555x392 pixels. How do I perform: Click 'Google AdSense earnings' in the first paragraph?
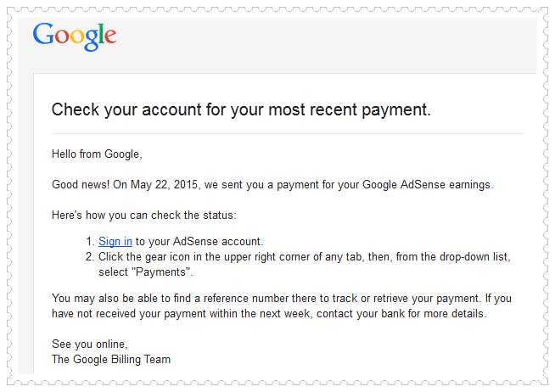(x=427, y=185)
